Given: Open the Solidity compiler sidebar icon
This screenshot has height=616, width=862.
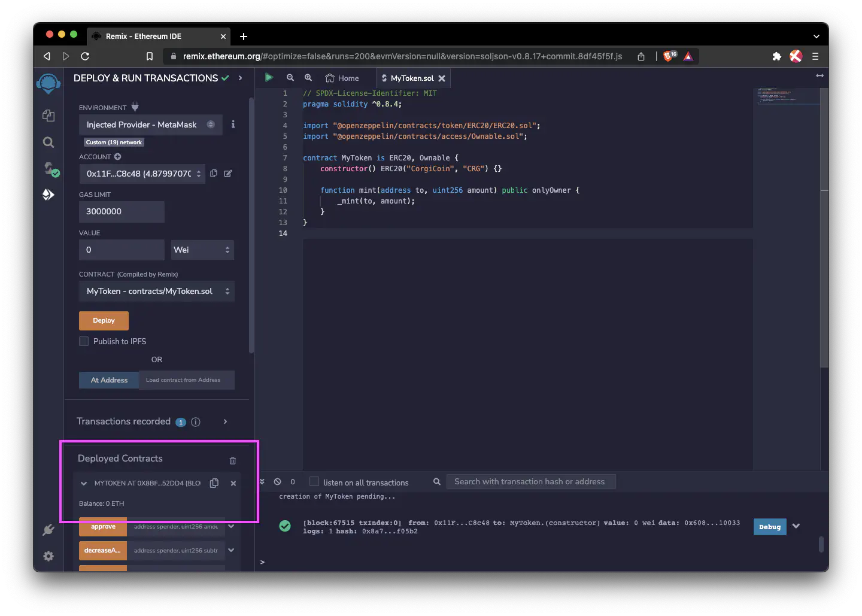Looking at the screenshot, I should (x=50, y=169).
